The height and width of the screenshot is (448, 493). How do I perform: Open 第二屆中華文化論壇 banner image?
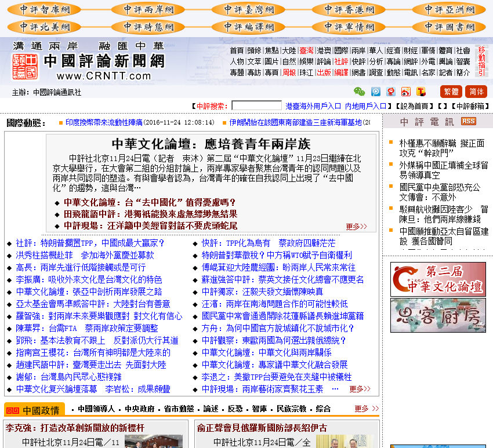tap(438, 279)
